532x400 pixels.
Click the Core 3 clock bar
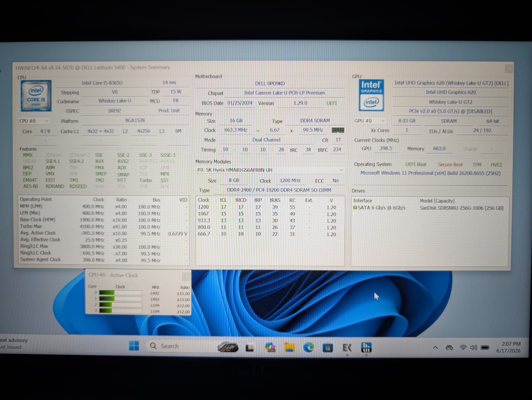coord(120,311)
